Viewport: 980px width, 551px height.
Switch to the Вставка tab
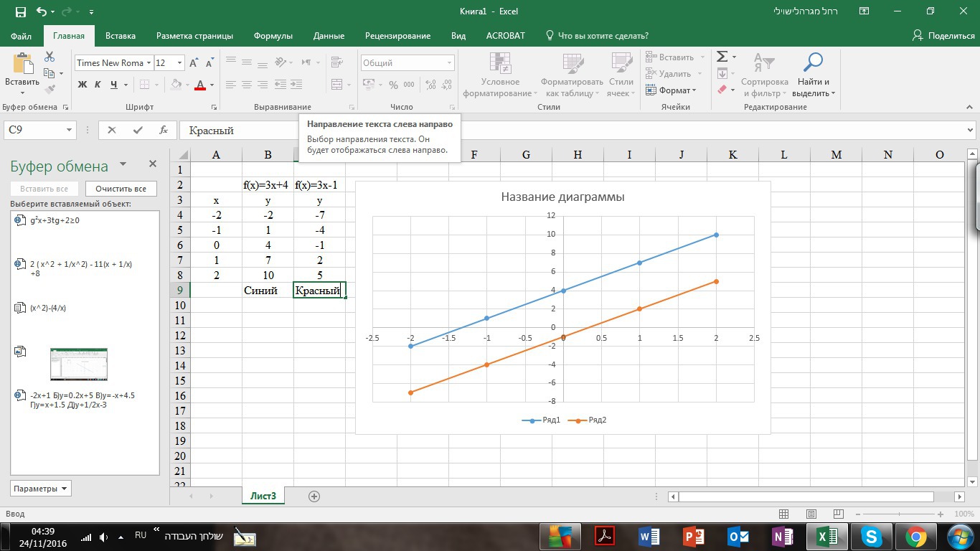coord(121,36)
